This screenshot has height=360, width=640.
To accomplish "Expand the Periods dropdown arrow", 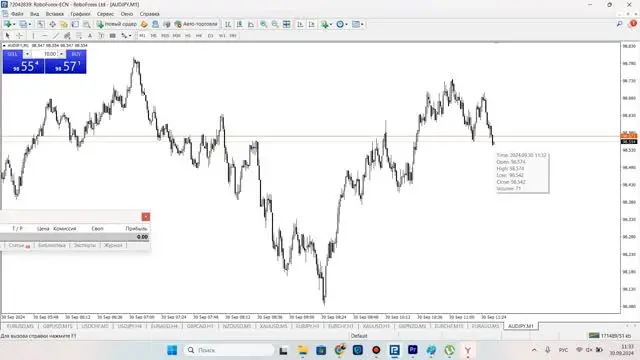I will coord(346,24).
